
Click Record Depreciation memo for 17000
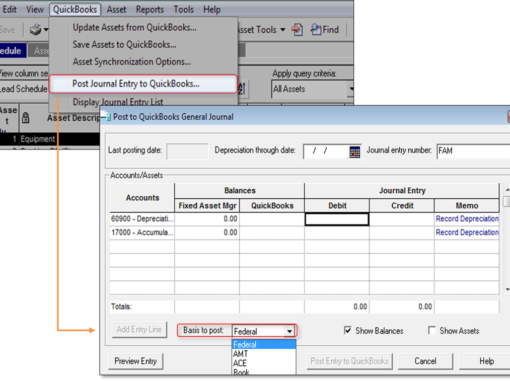467,232
